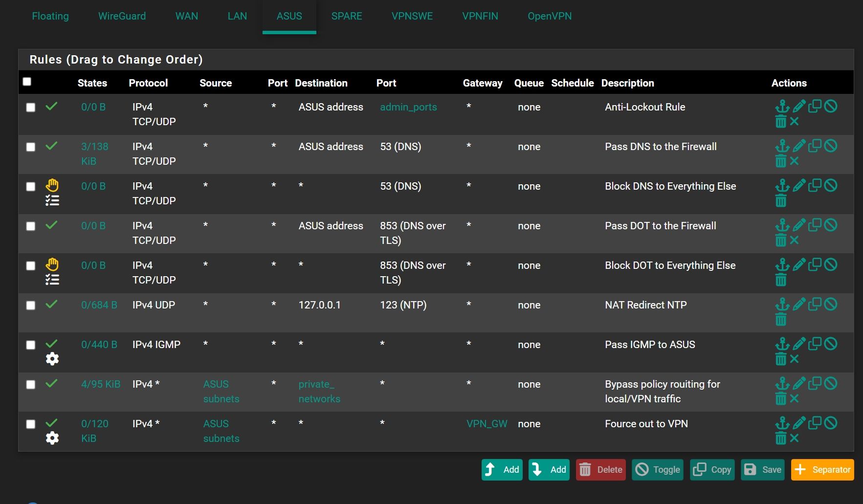Viewport: 863px width, 504px height.
Task: Disable the Fource out to VPN rule
Action: click(x=831, y=423)
